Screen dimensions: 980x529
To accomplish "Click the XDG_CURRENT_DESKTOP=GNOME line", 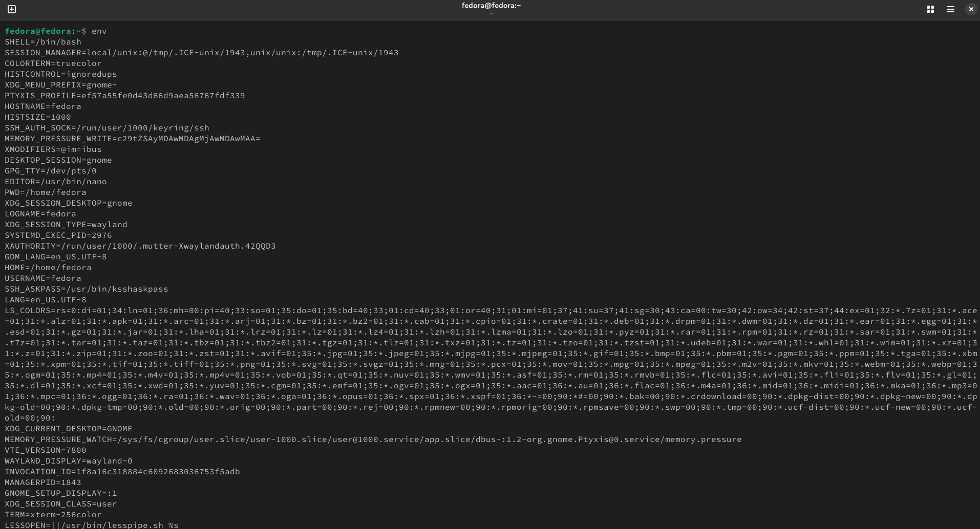I will click(x=68, y=429).
